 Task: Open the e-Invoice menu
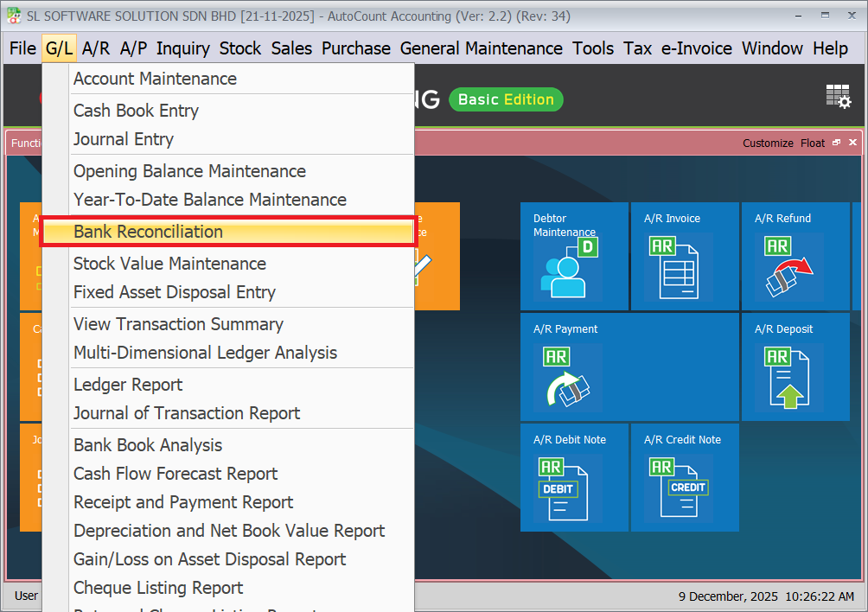697,48
